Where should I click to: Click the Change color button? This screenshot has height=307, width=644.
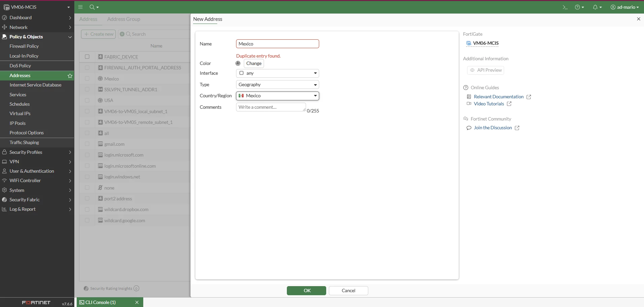254,63
